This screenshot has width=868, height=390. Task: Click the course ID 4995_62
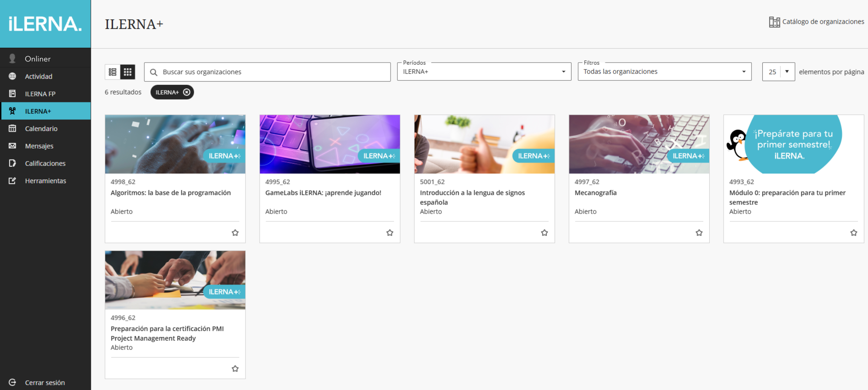click(278, 182)
